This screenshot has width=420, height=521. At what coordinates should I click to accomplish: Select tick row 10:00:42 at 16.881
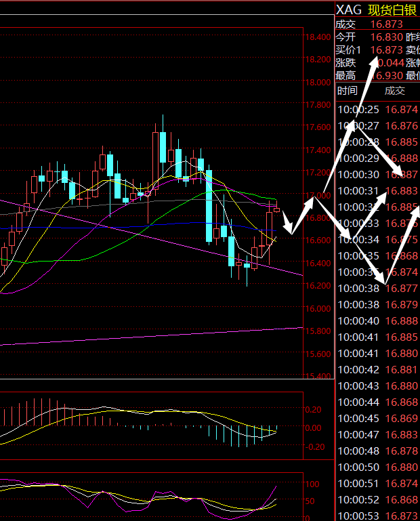pyautogui.click(x=378, y=370)
